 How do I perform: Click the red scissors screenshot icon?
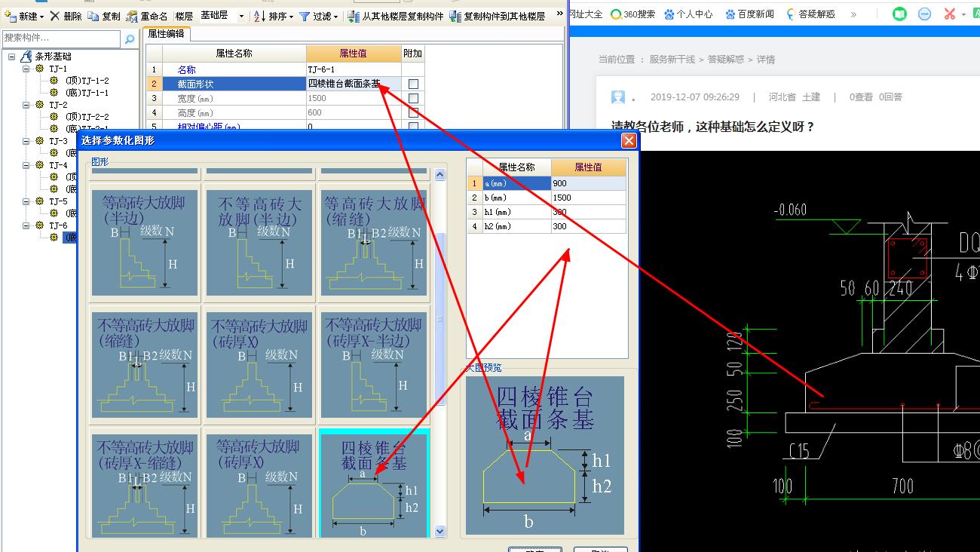949,14
